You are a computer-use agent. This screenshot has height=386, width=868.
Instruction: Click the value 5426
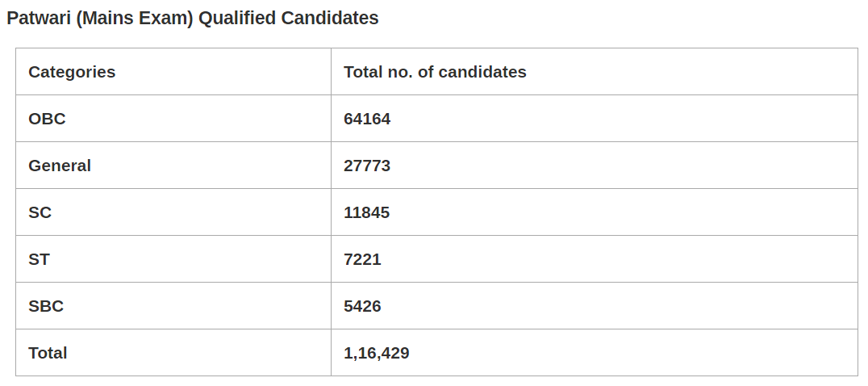[362, 306]
